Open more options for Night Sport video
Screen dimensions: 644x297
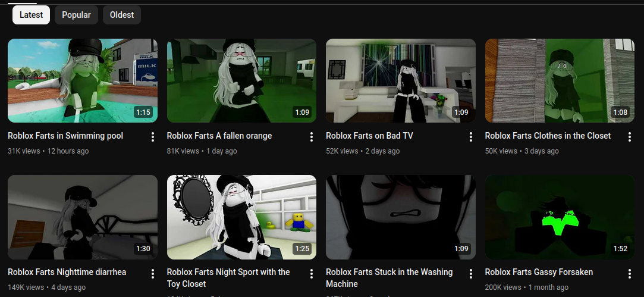[x=312, y=274]
